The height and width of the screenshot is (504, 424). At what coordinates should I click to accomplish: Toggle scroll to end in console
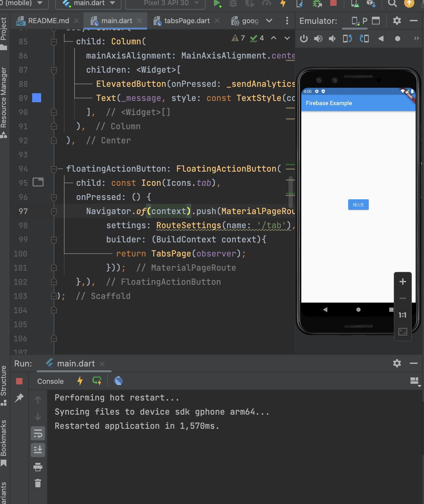[38, 450]
